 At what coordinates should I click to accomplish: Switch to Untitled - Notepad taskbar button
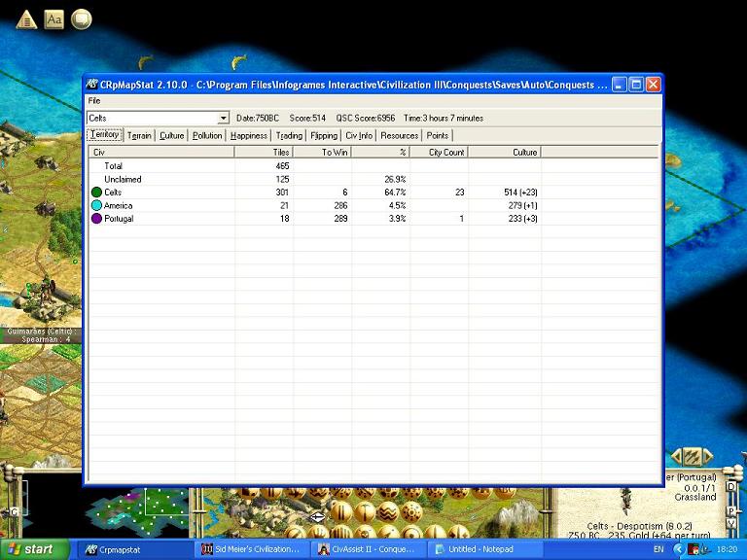pos(484,549)
